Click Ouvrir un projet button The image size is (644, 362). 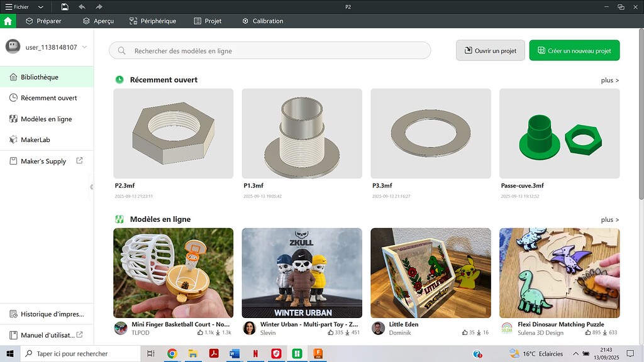tap(491, 50)
